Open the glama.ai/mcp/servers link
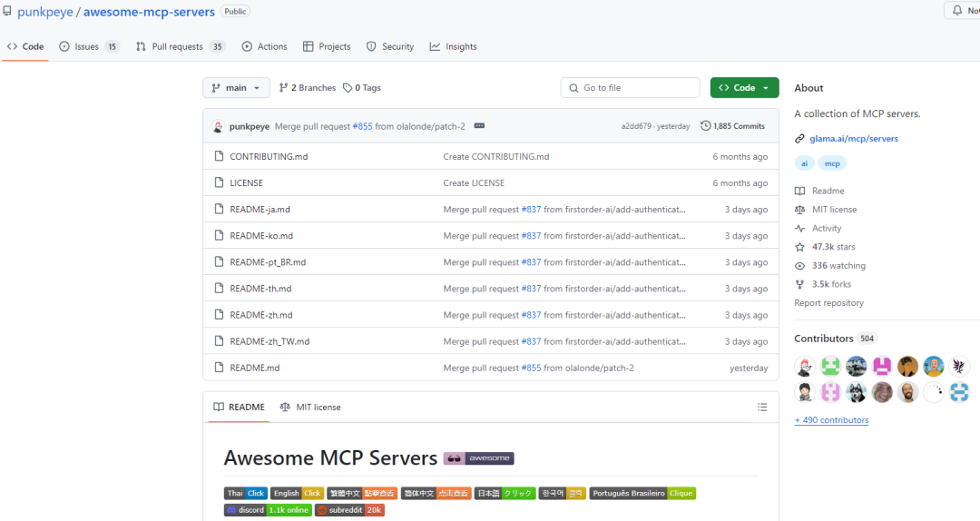 point(854,139)
